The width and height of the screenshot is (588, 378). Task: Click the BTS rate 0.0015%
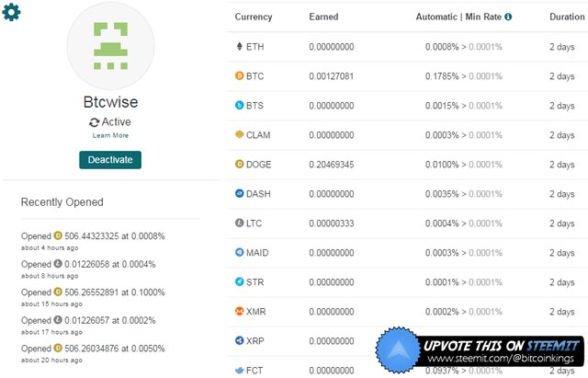pos(442,106)
